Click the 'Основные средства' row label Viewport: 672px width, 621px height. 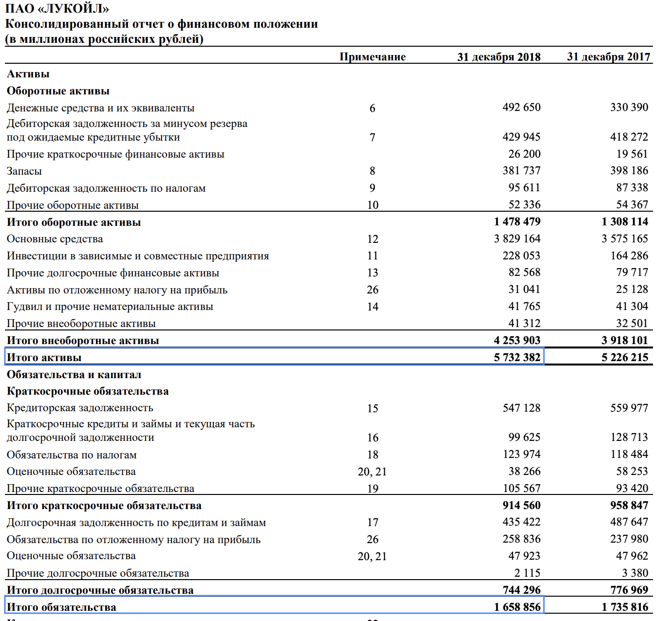pos(55,239)
